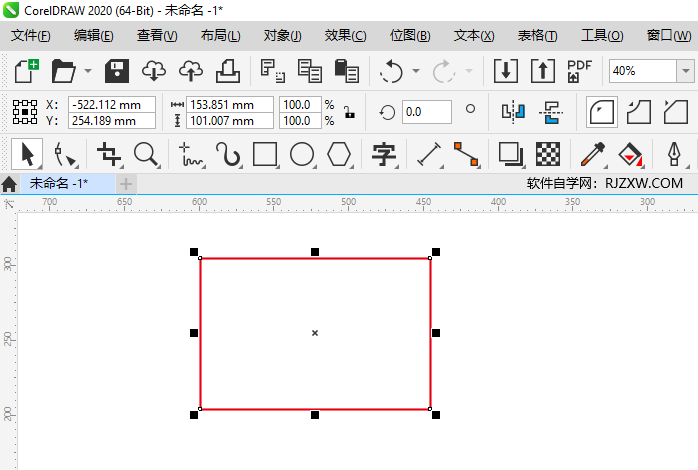Click the horizontal scale percent field

click(x=300, y=105)
